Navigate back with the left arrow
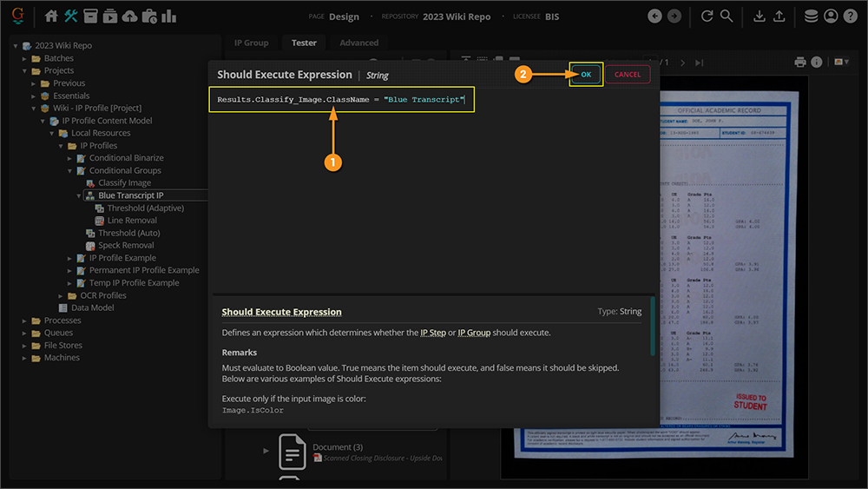The width and height of the screenshot is (868, 489). 654,16
